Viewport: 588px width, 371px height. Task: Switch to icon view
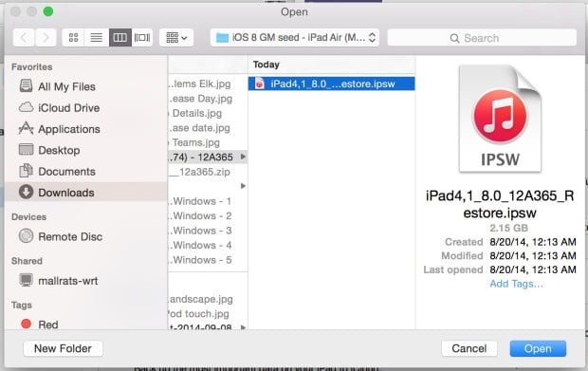74,38
